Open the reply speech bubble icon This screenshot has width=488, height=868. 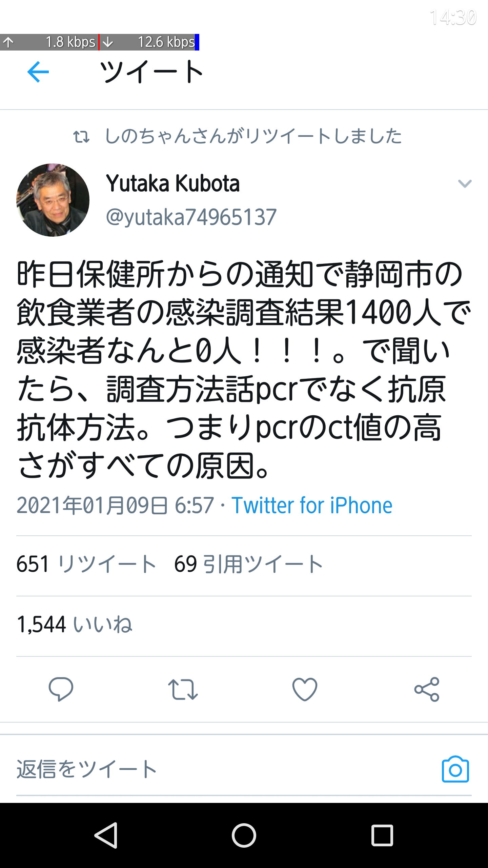tap(61, 689)
